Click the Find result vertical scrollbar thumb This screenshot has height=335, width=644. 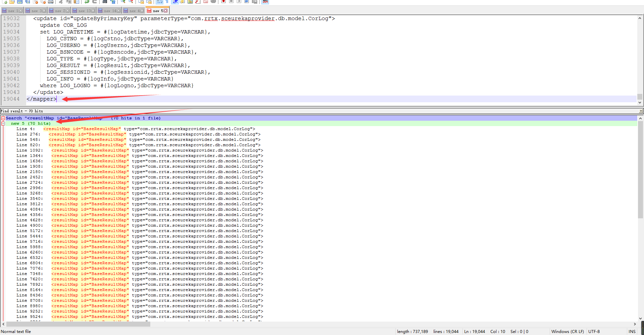click(640, 170)
